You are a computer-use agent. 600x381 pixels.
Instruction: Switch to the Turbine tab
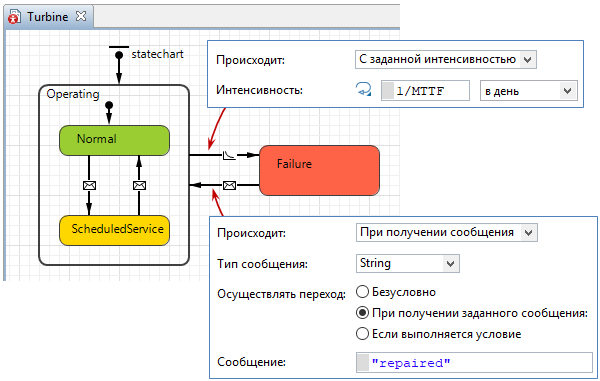(47, 17)
